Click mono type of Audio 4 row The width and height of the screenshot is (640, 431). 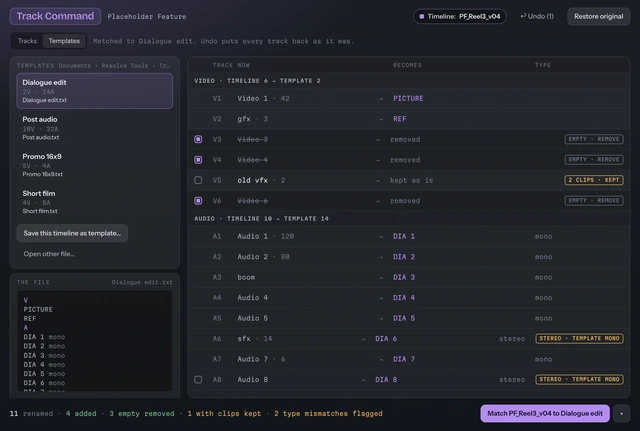543,298
